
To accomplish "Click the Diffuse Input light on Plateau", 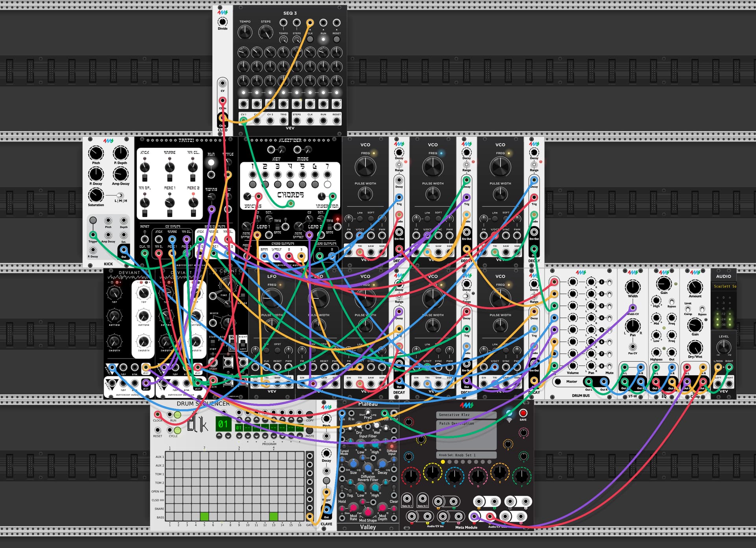I will point(392,446).
